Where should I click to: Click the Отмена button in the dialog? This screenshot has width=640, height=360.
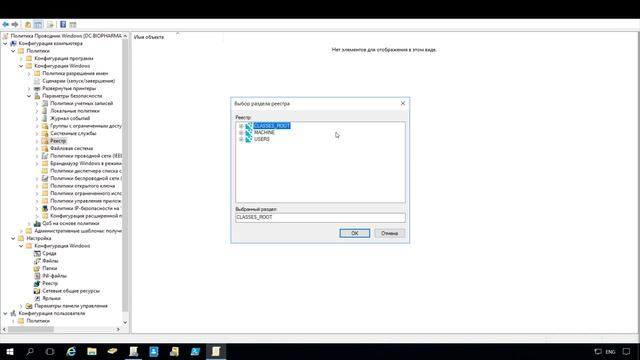coord(389,233)
